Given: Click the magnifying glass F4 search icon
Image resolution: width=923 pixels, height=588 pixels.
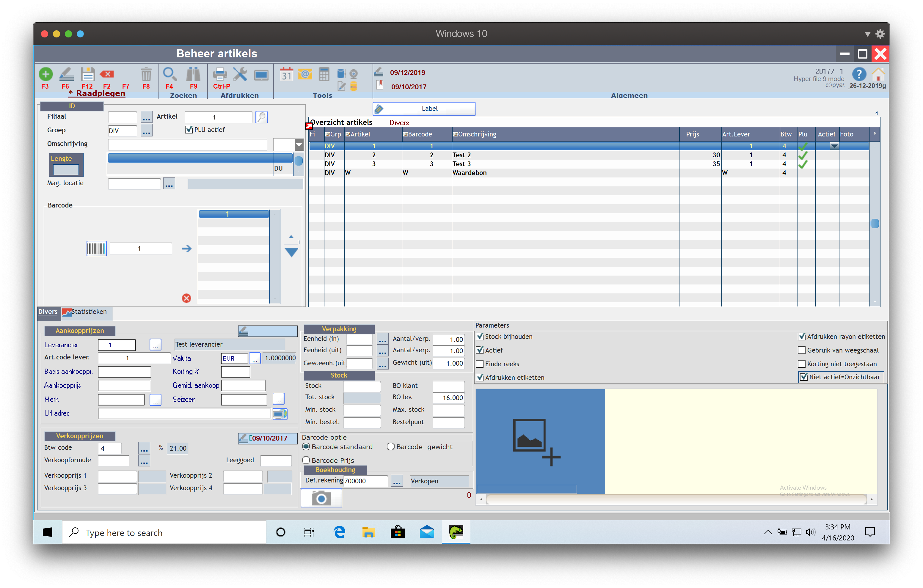Looking at the screenshot, I should (169, 74).
